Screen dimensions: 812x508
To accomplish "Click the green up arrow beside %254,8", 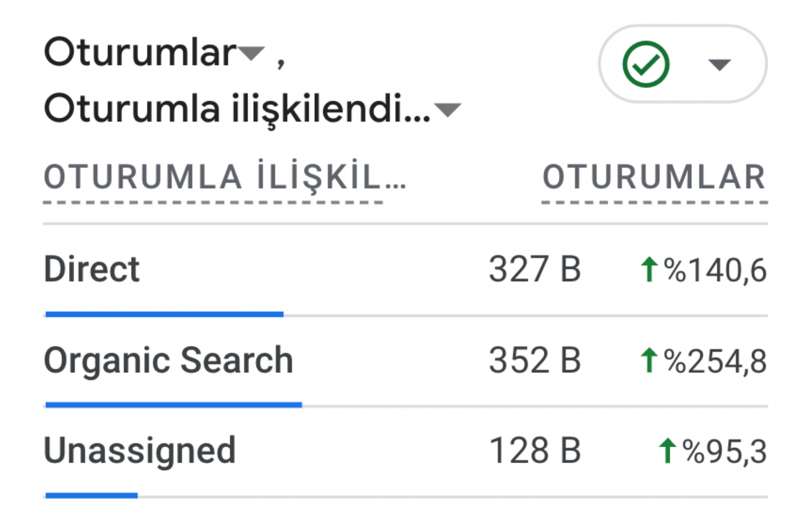I will pyautogui.click(x=649, y=360).
